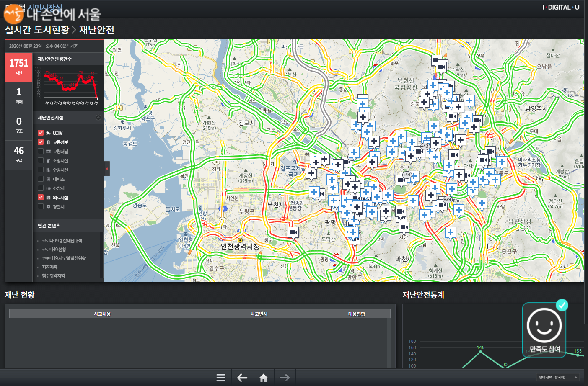
Task: Click the back arrow navigation icon
Action: pyautogui.click(x=242, y=378)
